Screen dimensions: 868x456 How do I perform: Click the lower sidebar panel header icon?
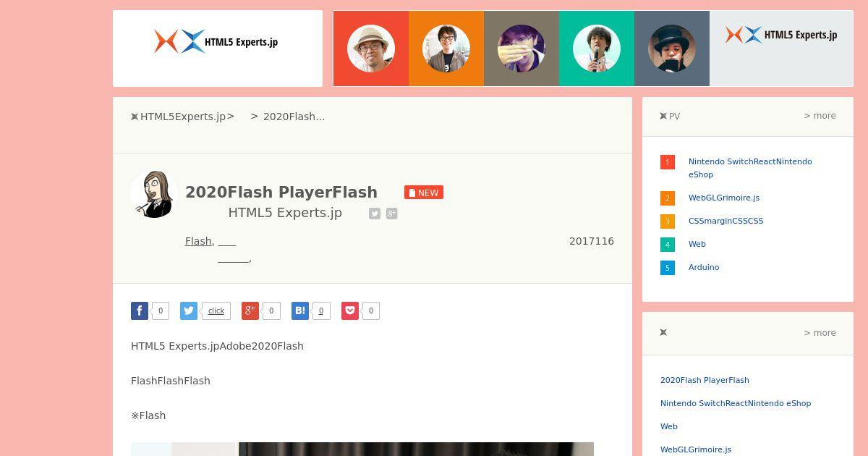tap(663, 333)
